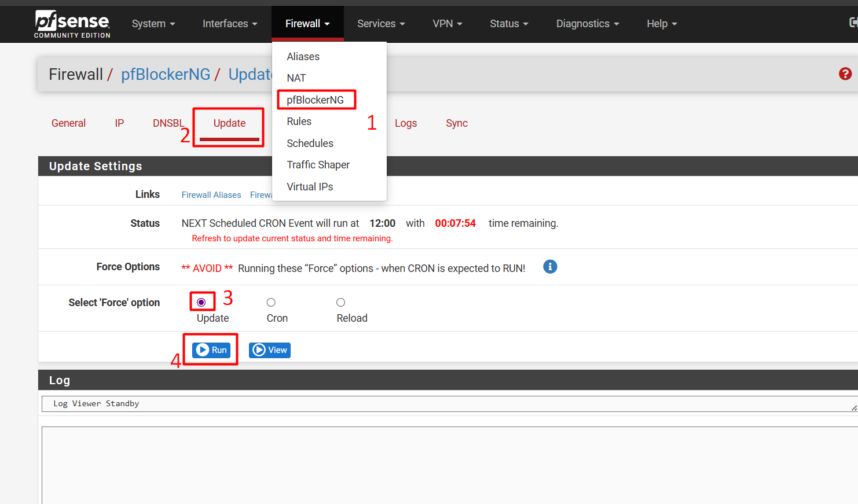Viewport: 858px width, 504px height.
Task: Expand the Diagnostics menu dropdown
Action: tap(588, 24)
